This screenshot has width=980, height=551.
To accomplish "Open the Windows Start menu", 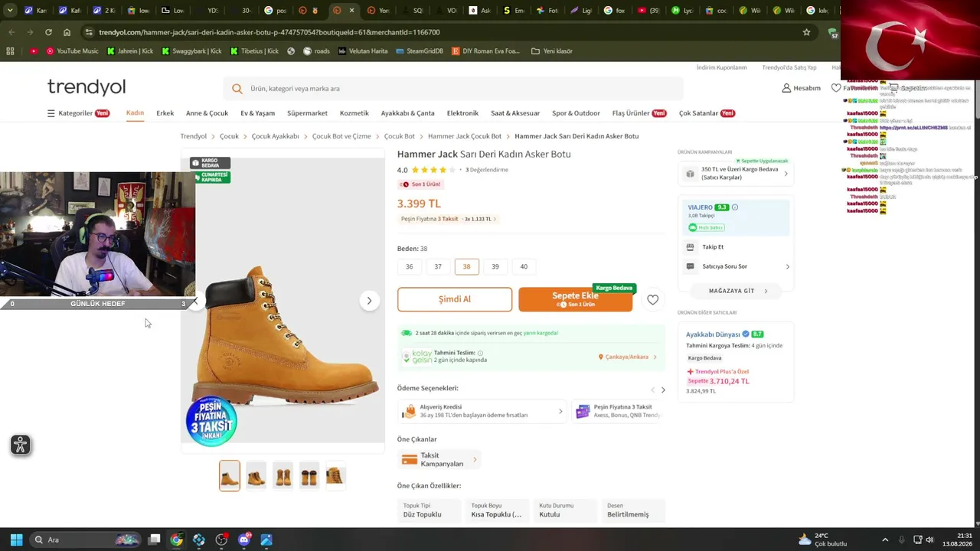I will coord(16,540).
